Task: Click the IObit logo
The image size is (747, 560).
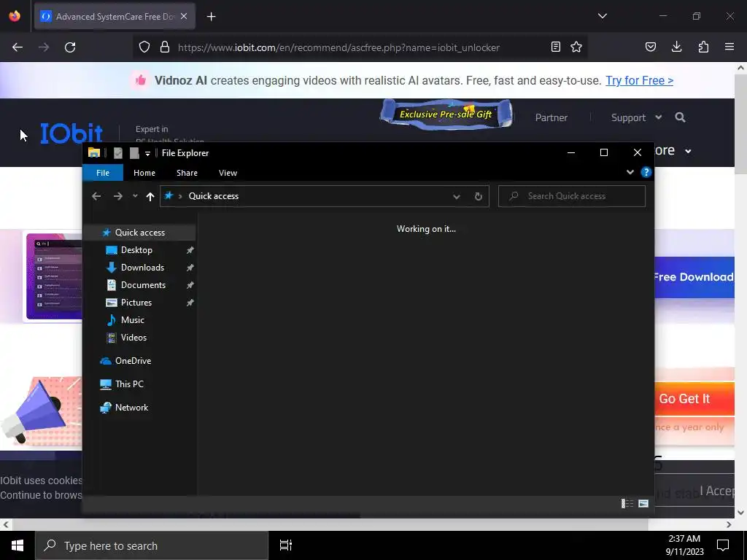Action: (71, 133)
